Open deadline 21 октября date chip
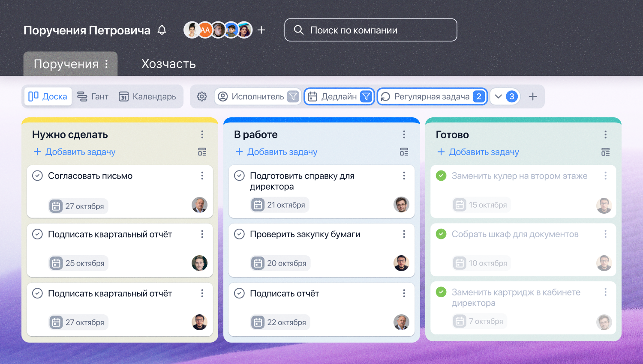This screenshot has height=364, width=643. coord(280,205)
